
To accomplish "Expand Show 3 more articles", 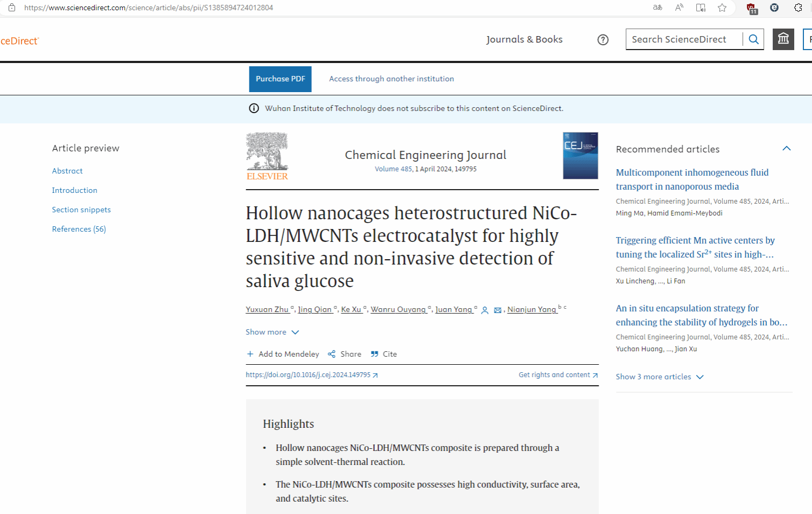I will [659, 377].
